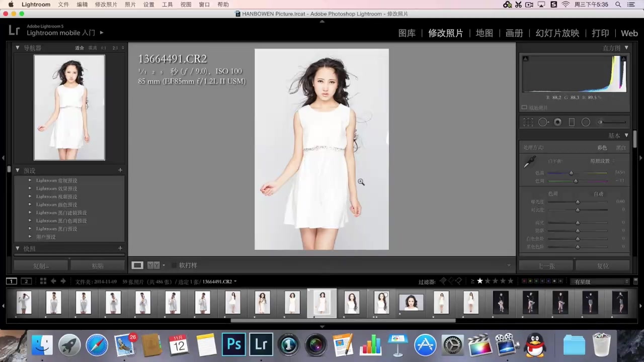Set navigator zoom to 1:1
Image resolution: width=644 pixels, height=362 pixels.
point(104,48)
